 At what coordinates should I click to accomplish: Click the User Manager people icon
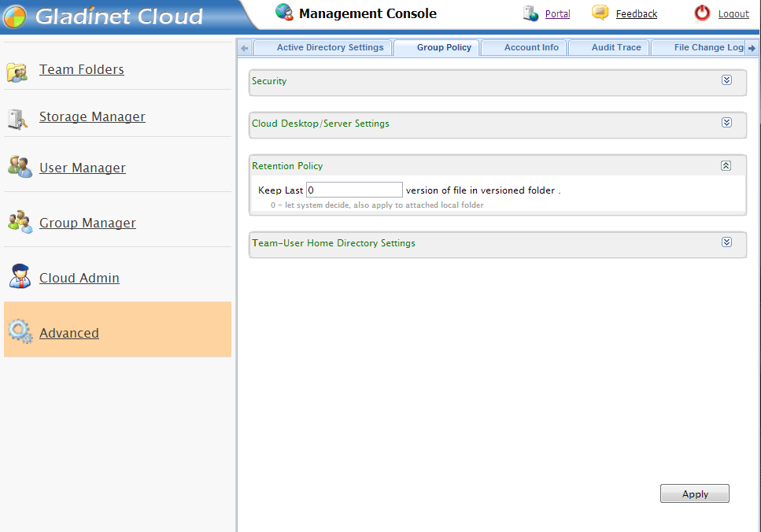[19, 167]
